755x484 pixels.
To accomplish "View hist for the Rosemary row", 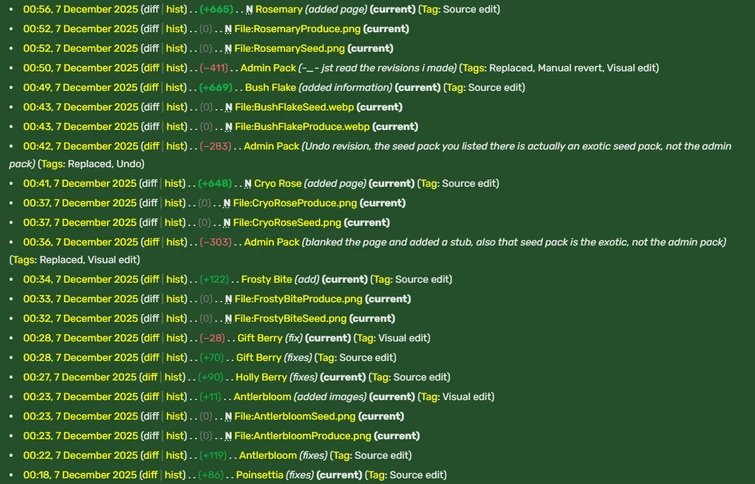I will tap(175, 9).
